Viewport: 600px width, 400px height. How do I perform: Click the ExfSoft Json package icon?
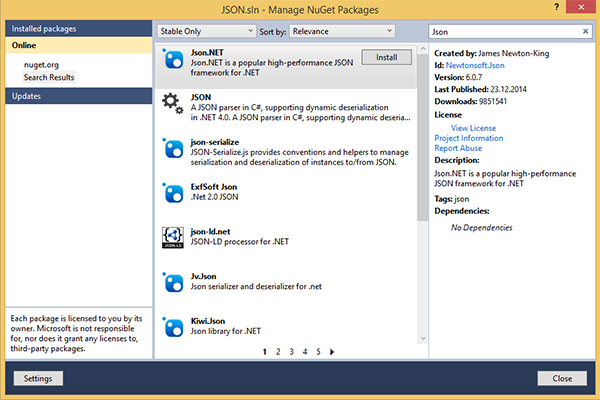click(x=171, y=191)
